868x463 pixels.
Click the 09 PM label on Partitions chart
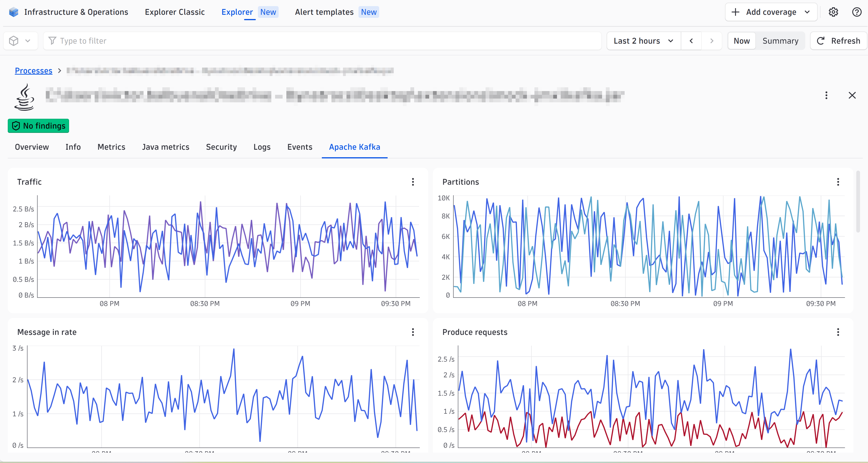[x=723, y=303]
